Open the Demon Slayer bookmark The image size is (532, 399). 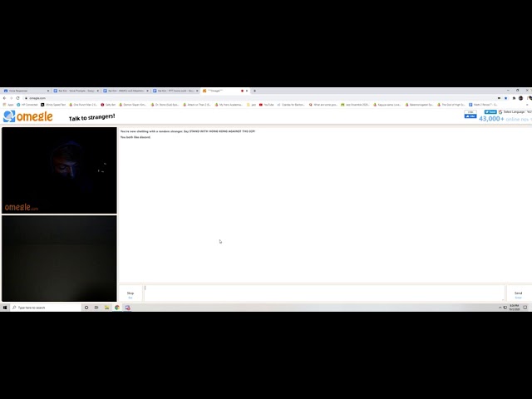click(133, 105)
